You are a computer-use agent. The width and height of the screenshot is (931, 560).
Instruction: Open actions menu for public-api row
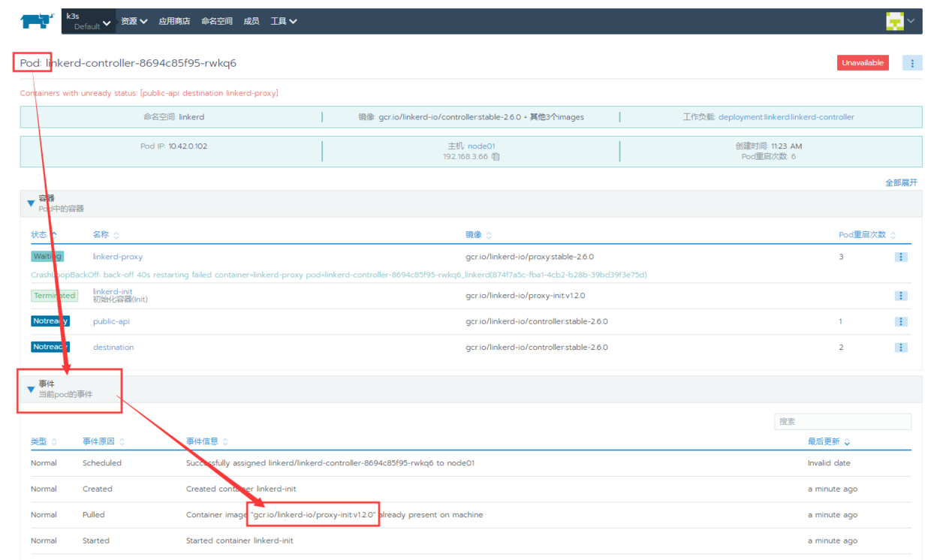pyautogui.click(x=901, y=321)
